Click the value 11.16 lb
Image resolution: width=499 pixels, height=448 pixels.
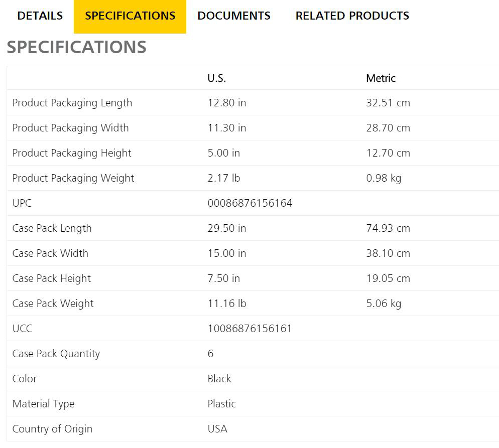pos(226,304)
